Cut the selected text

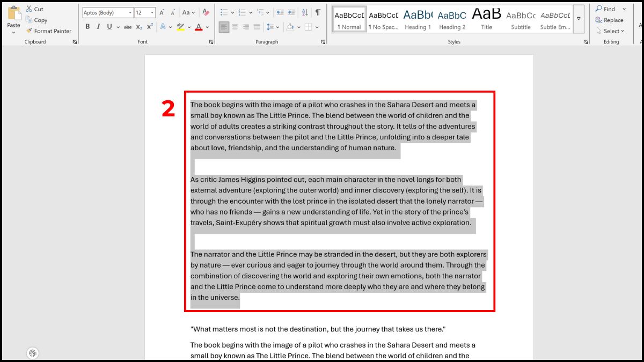[x=35, y=9]
